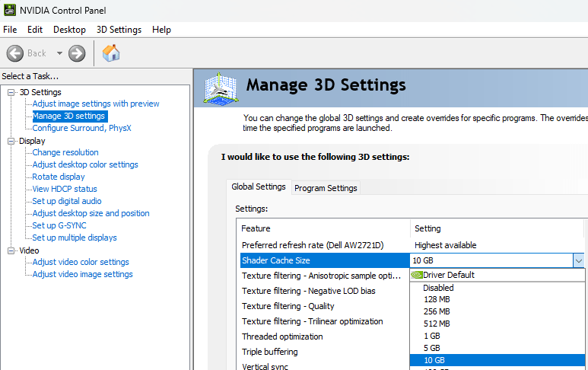Screen dimensions: 588x370
Task: Collapse the Video tree node
Action: click(11, 250)
